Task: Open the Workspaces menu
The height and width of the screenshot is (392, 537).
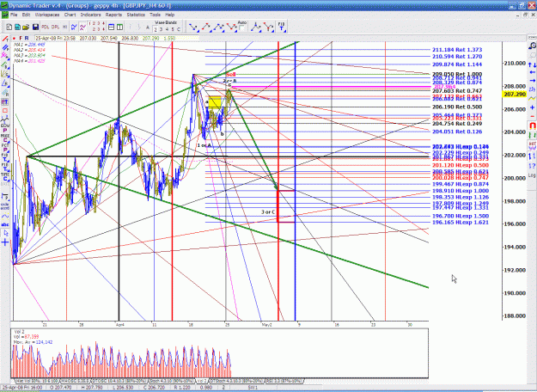Action: [x=47, y=15]
